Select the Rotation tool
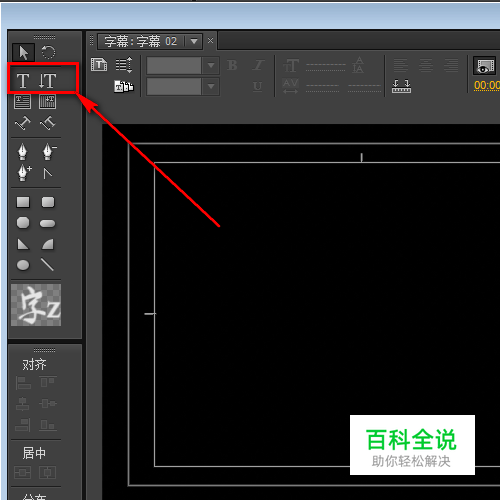The image size is (500, 500). click(x=48, y=52)
